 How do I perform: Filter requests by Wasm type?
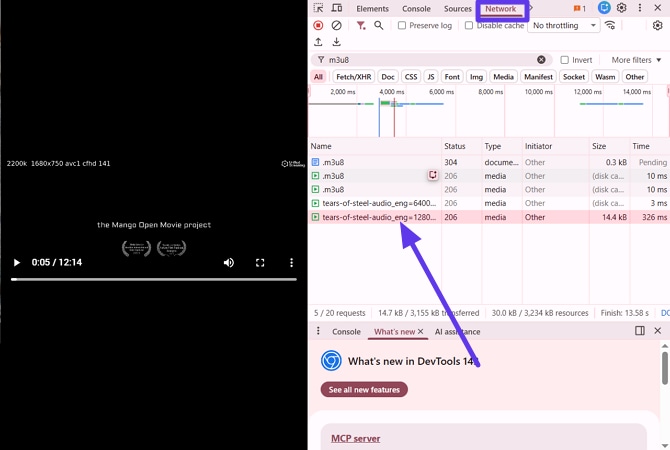click(x=605, y=77)
